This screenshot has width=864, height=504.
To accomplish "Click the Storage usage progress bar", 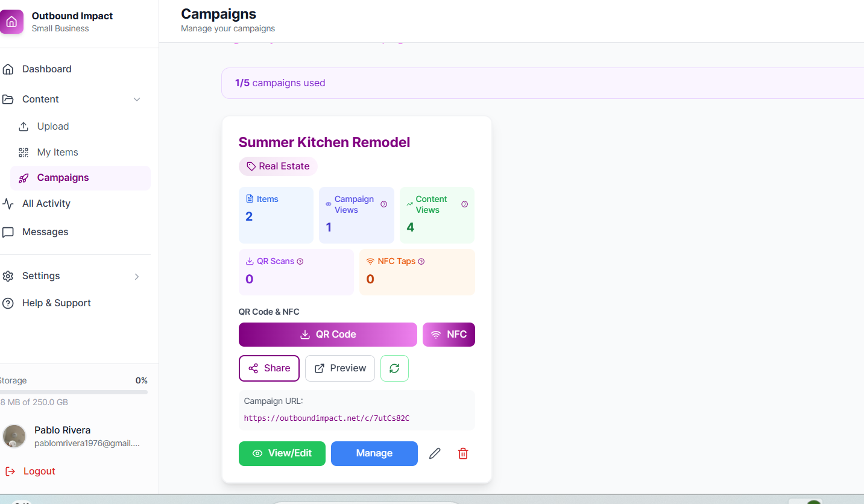I will 74,392.
